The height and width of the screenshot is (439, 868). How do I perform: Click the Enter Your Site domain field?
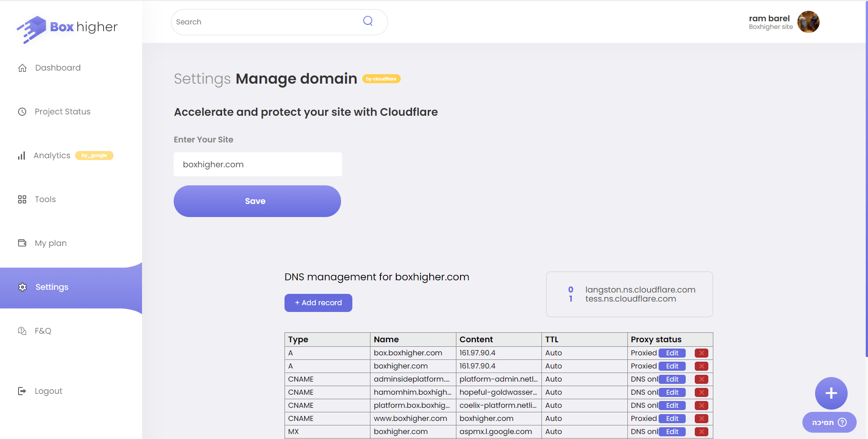click(x=258, y=165)
